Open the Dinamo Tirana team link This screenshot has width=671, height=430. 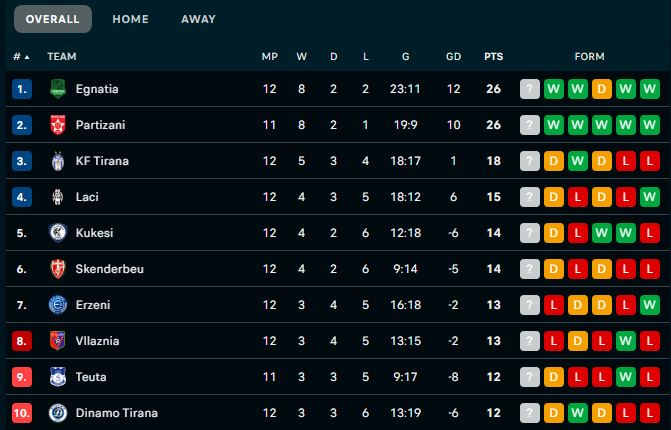coord(116,413)
